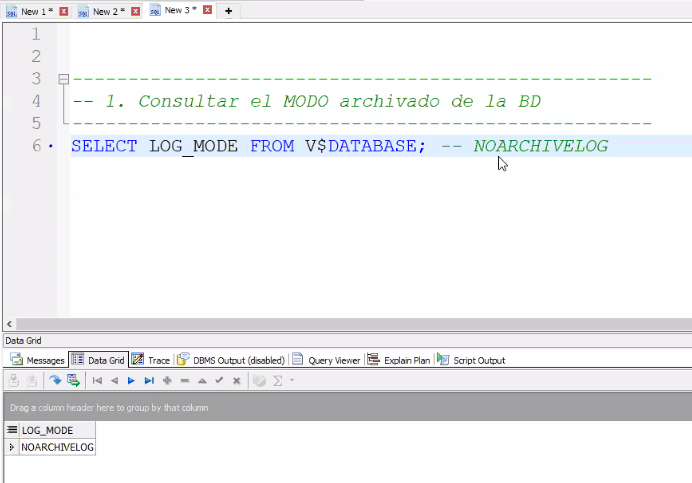Click the grid refresh icon
This screenshot has width=692, height=483.
point(55,380)
